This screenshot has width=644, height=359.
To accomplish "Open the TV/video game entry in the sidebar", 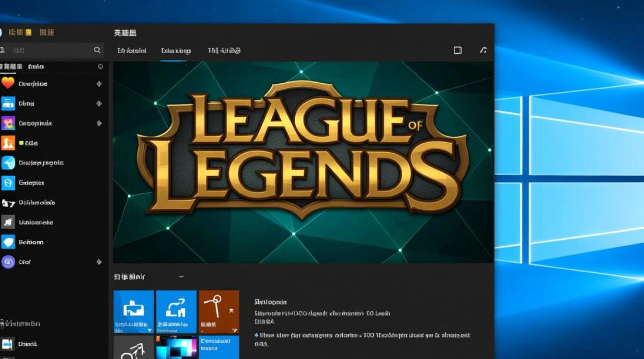I will coord(9,103).
